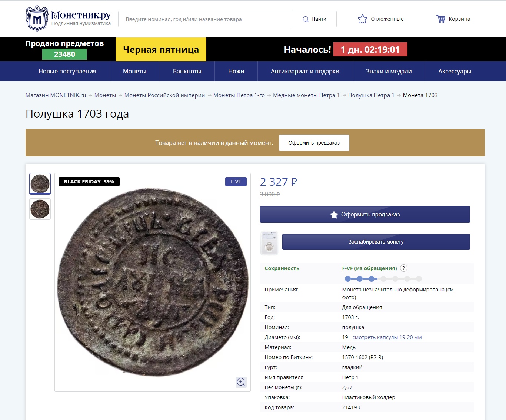Click the magnifier zoom icon on coin image

241,382
